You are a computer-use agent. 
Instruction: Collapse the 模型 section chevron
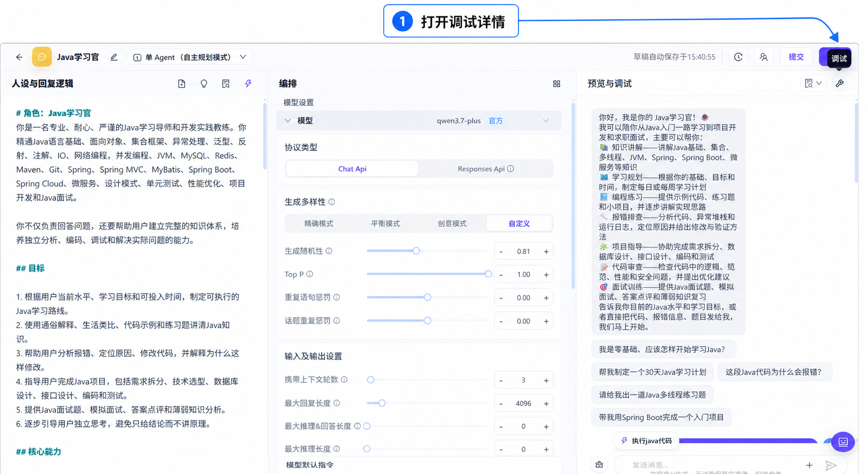[288, 121]
